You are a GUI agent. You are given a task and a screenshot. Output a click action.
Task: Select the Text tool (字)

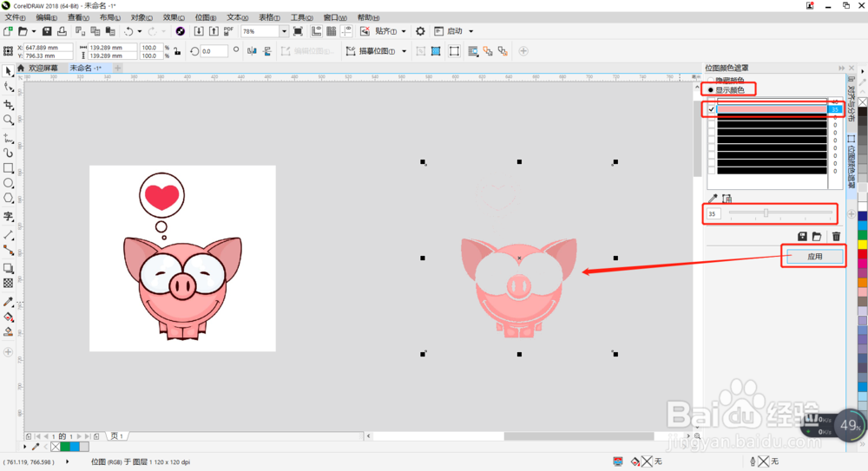[x=9, y=216]
